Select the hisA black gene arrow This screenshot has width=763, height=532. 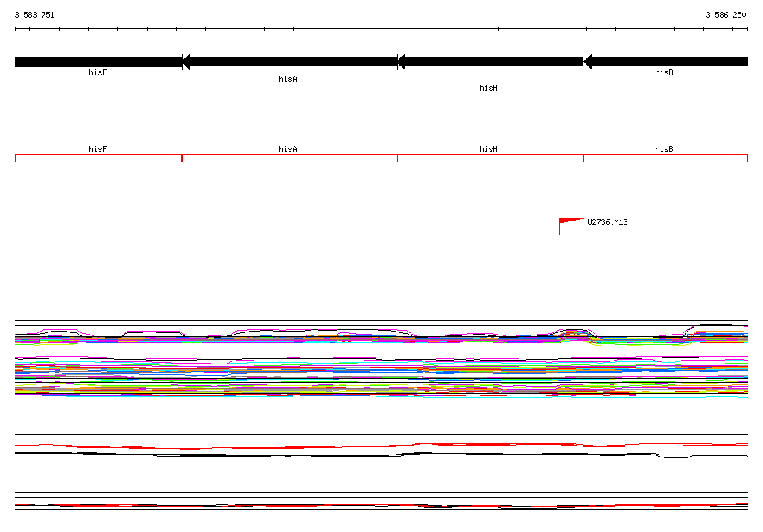pos(290,62)
